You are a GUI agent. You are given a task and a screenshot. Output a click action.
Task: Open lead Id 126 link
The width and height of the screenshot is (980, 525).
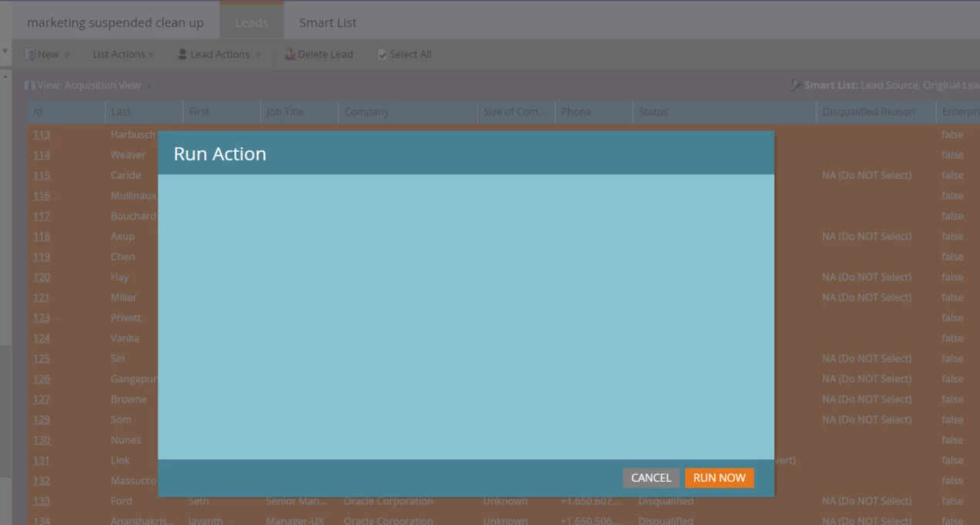(x=42, y=379)
